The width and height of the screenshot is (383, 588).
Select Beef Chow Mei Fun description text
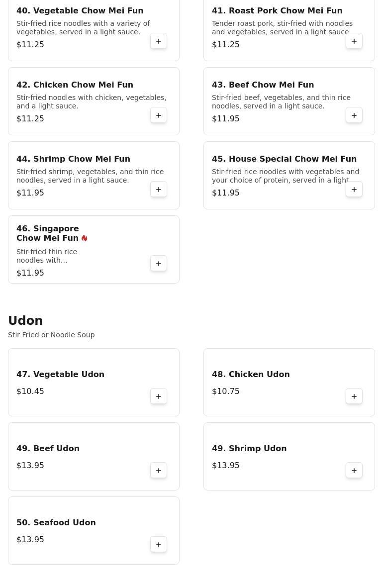tap(281, 102)
